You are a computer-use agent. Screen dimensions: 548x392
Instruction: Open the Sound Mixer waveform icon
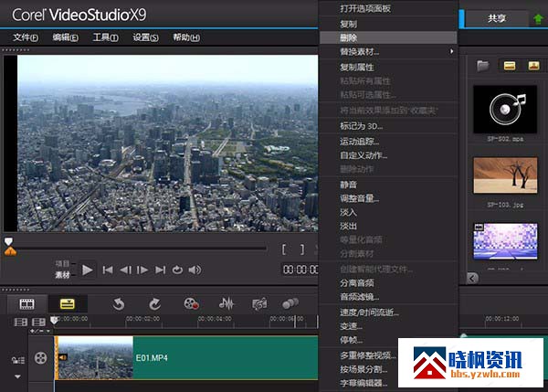(227, 303)
